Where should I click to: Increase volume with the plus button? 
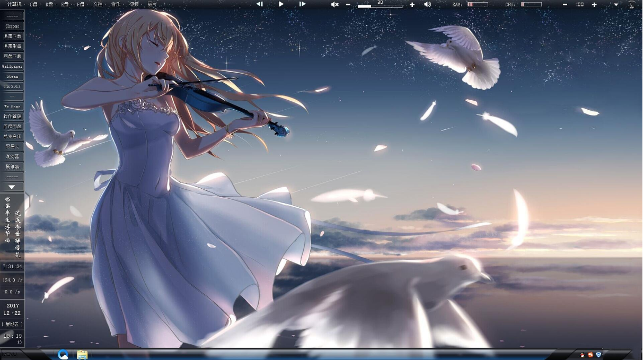(x=412, y=4)
